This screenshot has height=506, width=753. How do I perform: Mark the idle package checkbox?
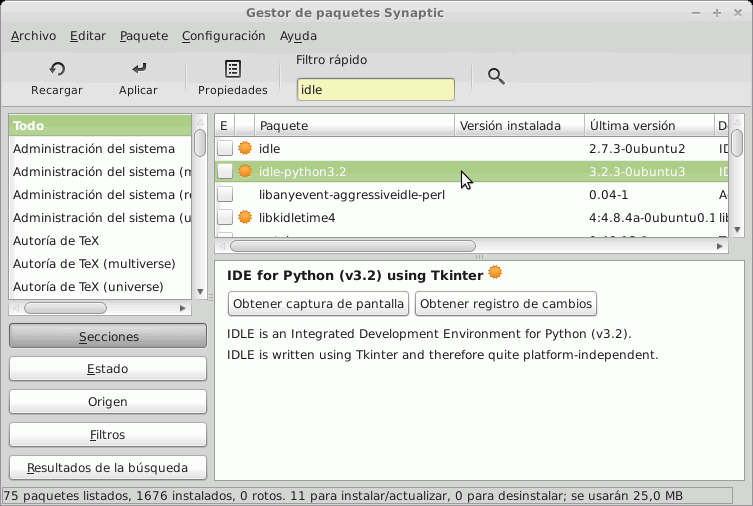[225, 148]
